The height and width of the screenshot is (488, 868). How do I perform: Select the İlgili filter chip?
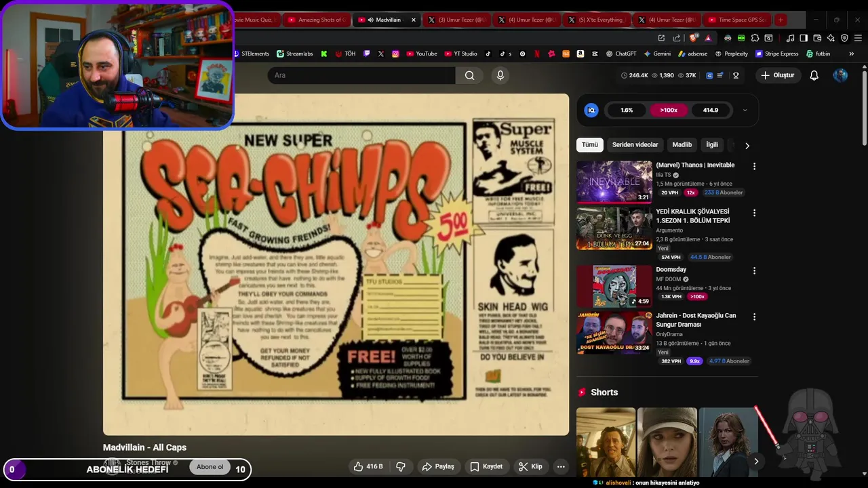coord(712,144)
